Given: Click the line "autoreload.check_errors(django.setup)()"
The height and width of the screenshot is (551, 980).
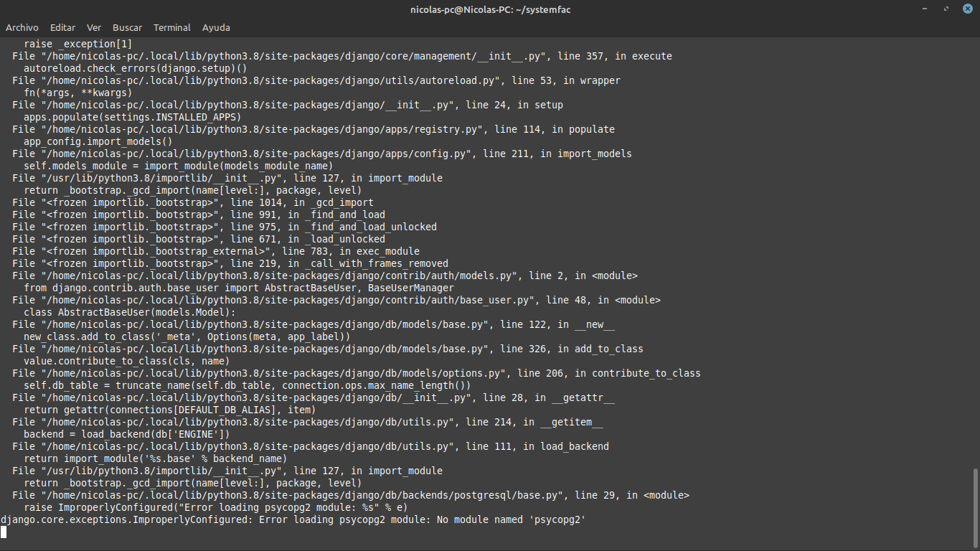Looking at the screenshot, I should pyautogui.click(x=136, y=68).
